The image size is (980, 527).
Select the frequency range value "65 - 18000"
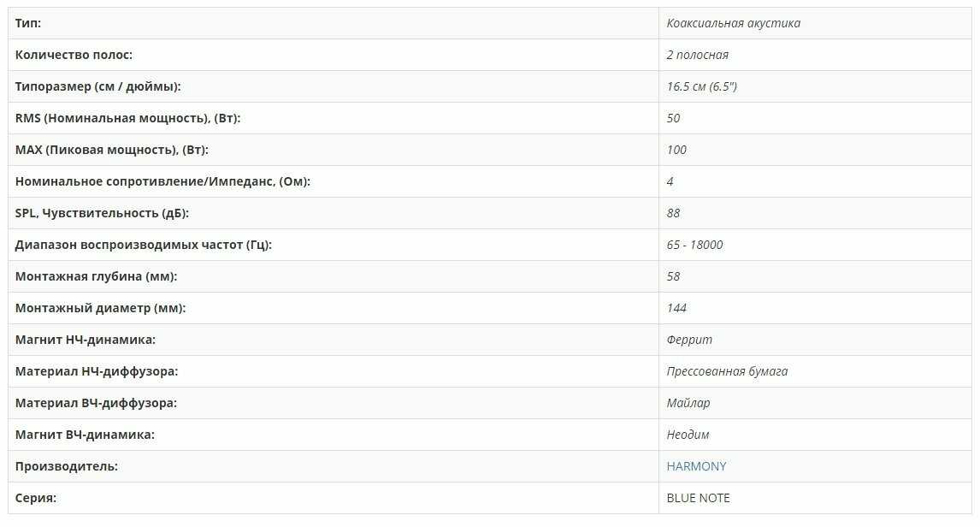694,245
